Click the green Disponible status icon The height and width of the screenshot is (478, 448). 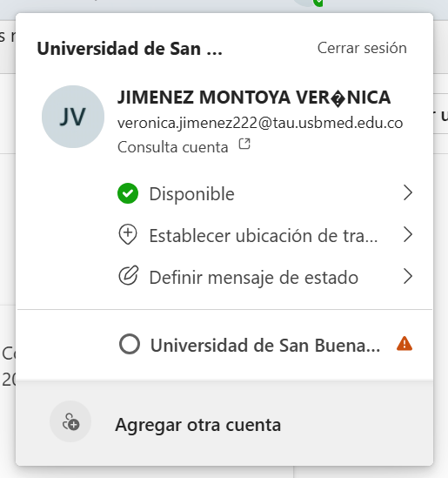click(128, 193)
